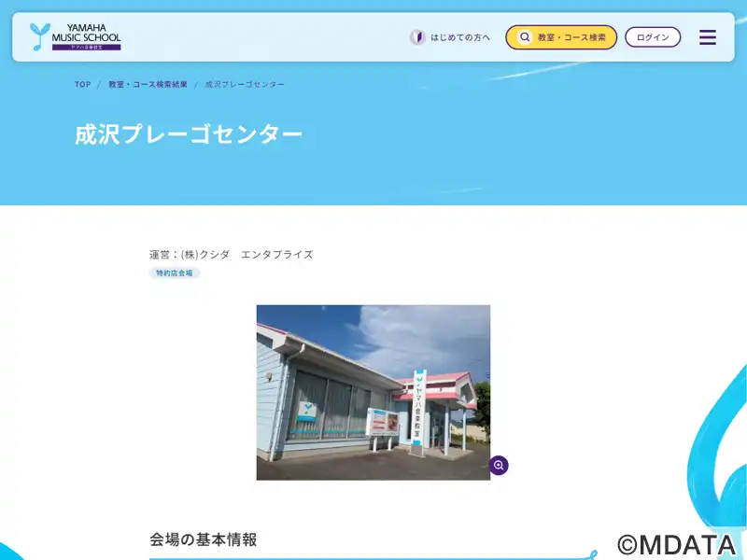Click the 成沢プレーゴセンター page heading
The image size is (747, 560).
pos(189,134)
